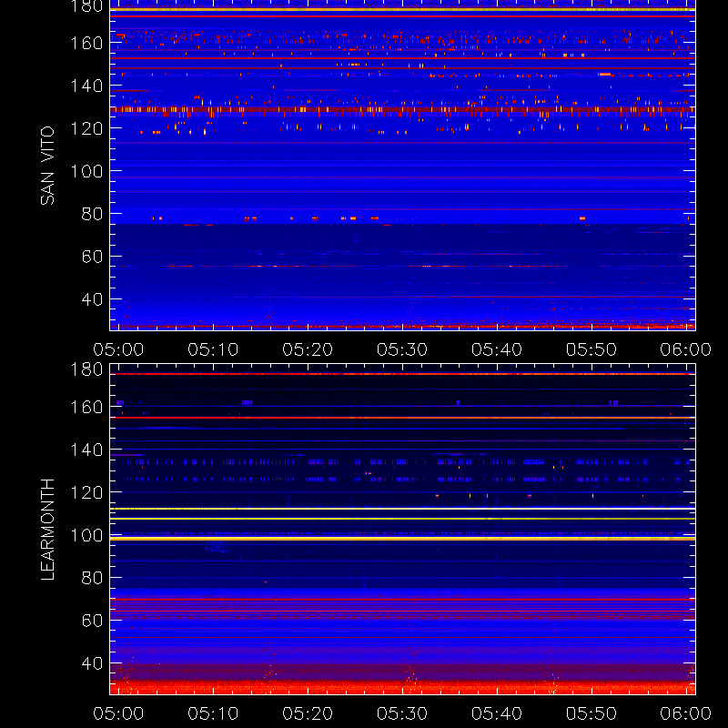Pick the 120 frequency tick in Learmonth plot
The height and width of the screenshot is (728, 728).
pyautogui.click(x=86, y=492)
